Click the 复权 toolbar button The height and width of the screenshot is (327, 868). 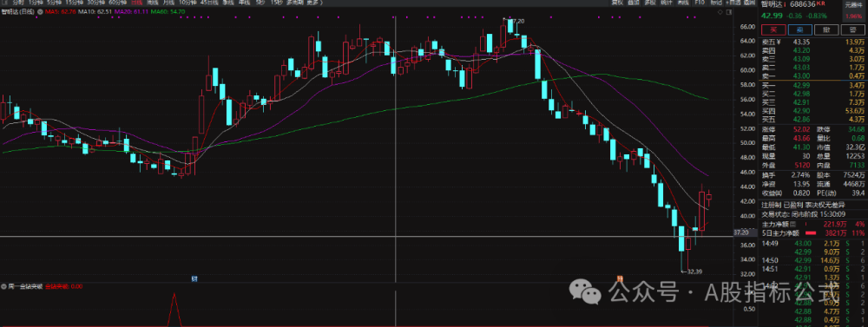coord(617,3)
